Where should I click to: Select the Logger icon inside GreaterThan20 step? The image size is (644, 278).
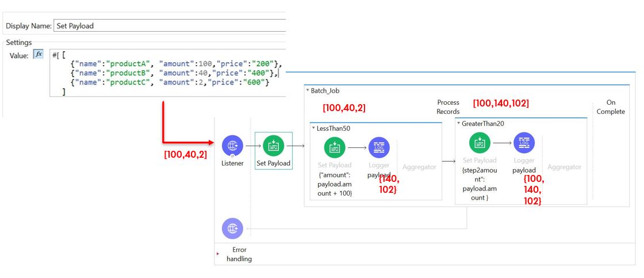[524, 143]
